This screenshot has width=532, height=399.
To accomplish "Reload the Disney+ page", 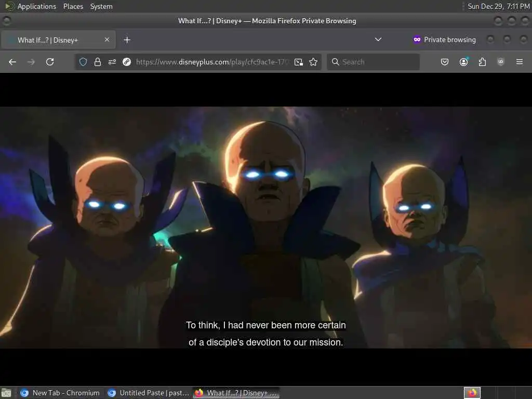I will point(50,62).
